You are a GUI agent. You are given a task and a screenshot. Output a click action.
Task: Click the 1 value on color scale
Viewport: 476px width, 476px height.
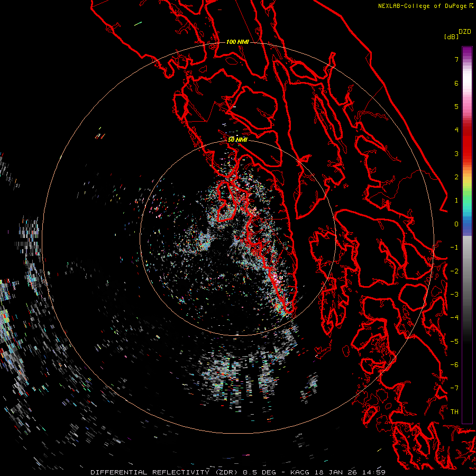456,200
